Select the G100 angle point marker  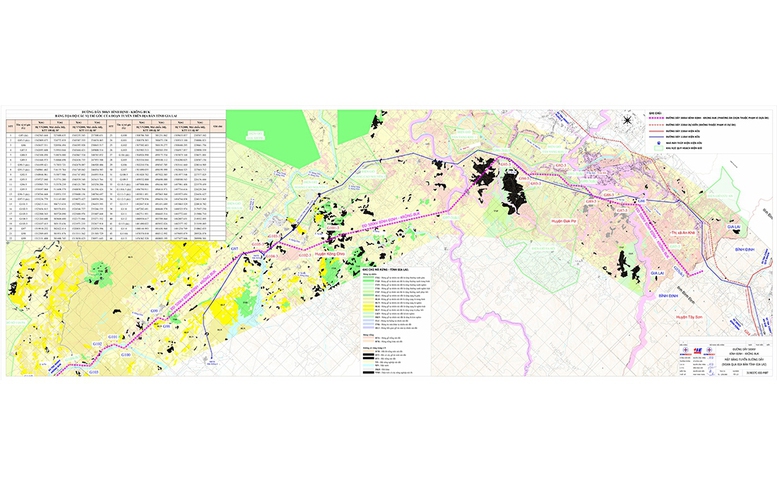click(x=127, y=352)
